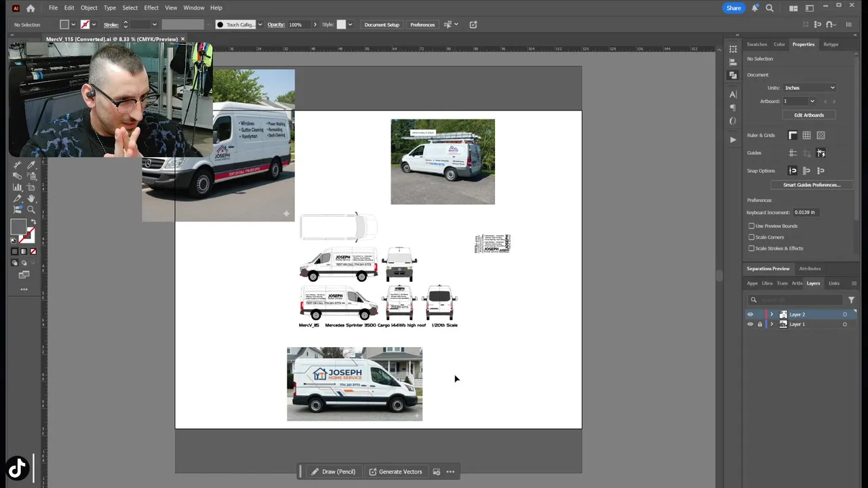
Task: Hide Layer 2 with eye icon
Action: [750, 314]
